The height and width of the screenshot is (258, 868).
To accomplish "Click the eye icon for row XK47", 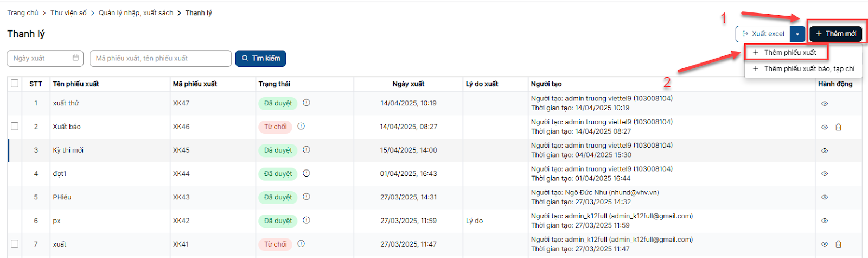I will pos(824,103).
